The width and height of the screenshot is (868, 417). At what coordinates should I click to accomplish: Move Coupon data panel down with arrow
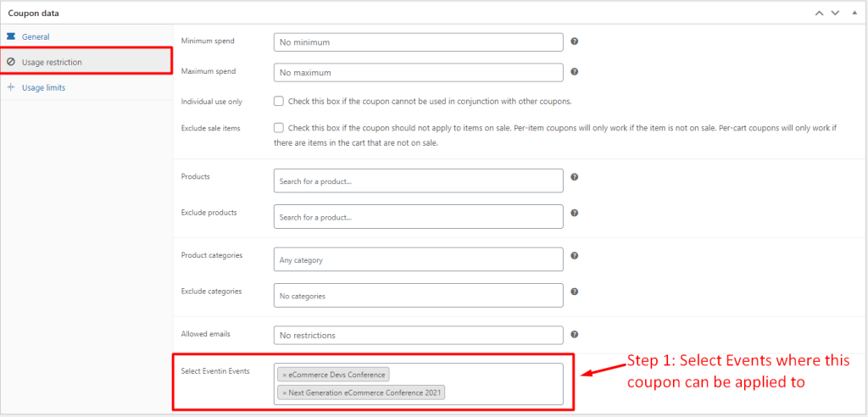click(x=835, y=13)
